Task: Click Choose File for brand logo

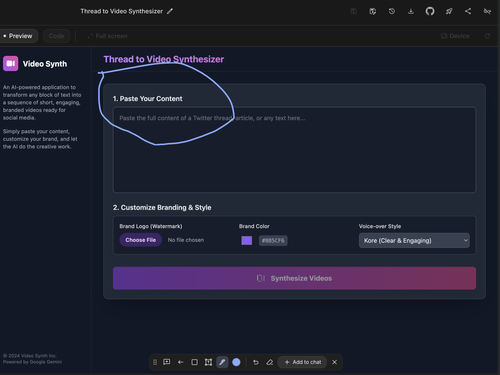Action: pyautogui.click(x=141, y=240)
